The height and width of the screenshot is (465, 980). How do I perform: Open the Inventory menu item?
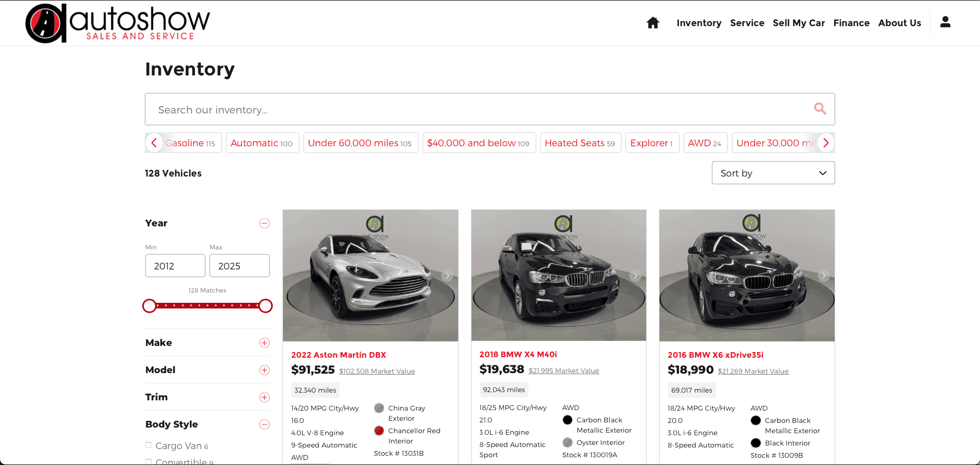699,23
